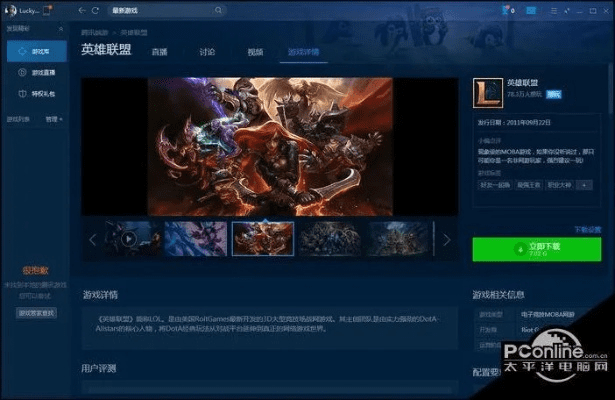This screenshot has width=615, height=400.
Task: Focus the 最新游戏 search field
Action: [x=166, y=11]
